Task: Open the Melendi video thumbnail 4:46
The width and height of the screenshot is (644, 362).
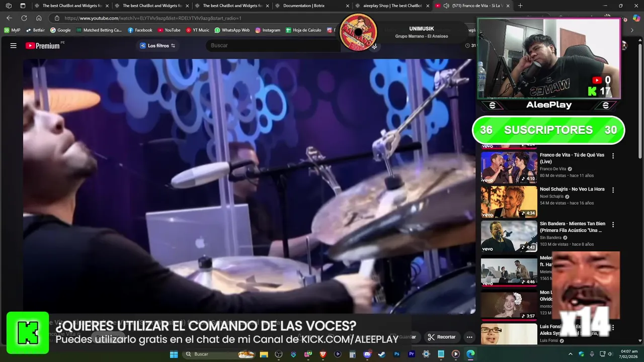Action: (509, 270)
